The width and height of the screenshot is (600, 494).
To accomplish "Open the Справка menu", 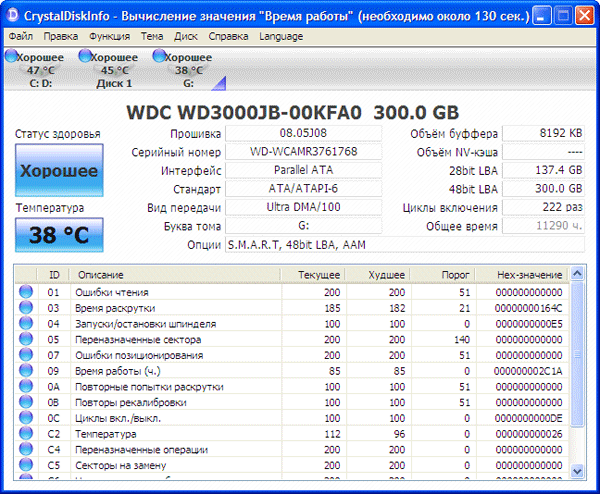I will tap(228, 36).
